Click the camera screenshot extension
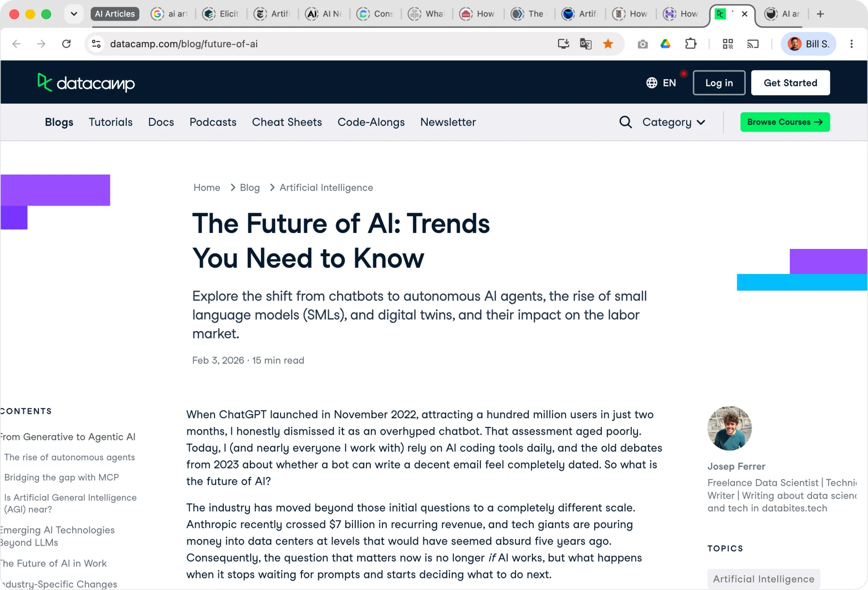The width and height of the screenshot is (868, 590). pyautogui.click(x=642, y=44)
